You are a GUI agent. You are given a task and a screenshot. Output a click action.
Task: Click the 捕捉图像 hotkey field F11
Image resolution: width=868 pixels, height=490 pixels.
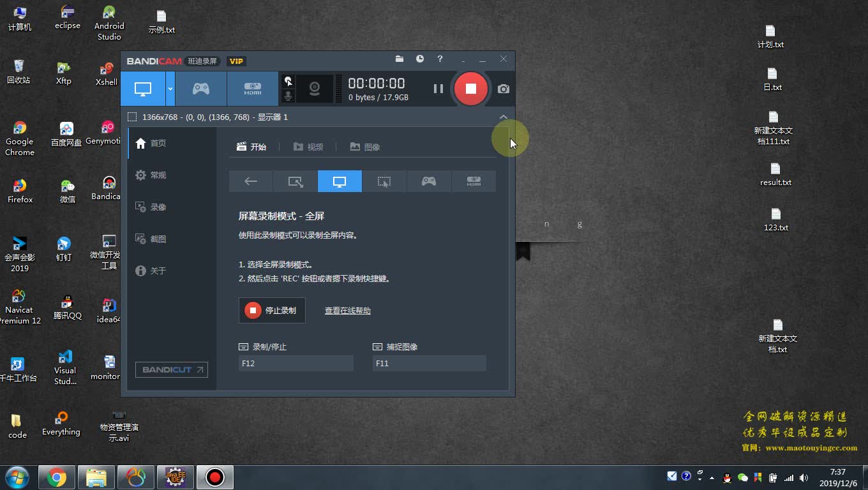tap(430, 363)
